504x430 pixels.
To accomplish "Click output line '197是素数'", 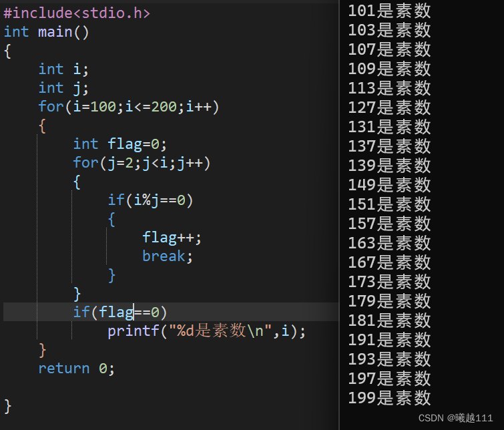I will 389,379.
